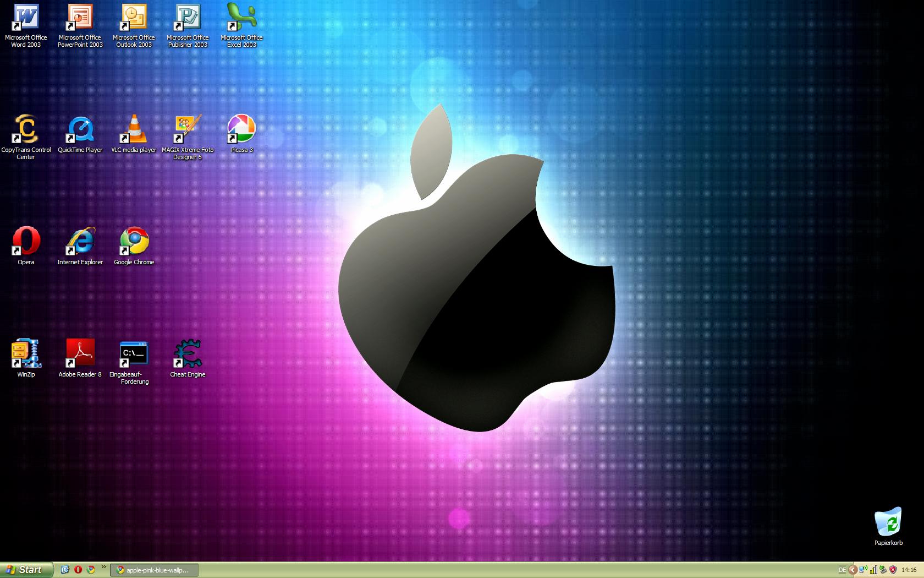Open the signal strength bars tray icon
The width and height of the screenshot is (924, 578).
(x=873, y=570)
